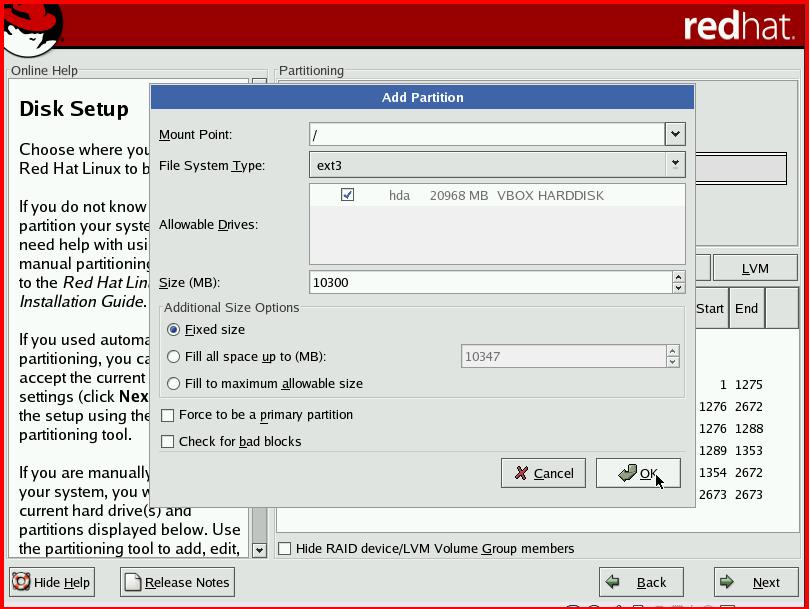810x609 pixels.
Task: Select the partition row 1276 to 2672
Action: (747, 407)
